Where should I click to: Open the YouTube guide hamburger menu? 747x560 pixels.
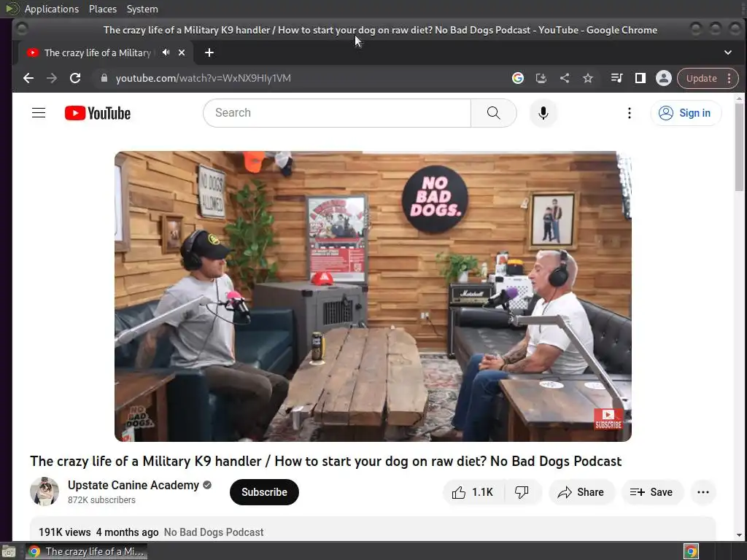[39, 113]
